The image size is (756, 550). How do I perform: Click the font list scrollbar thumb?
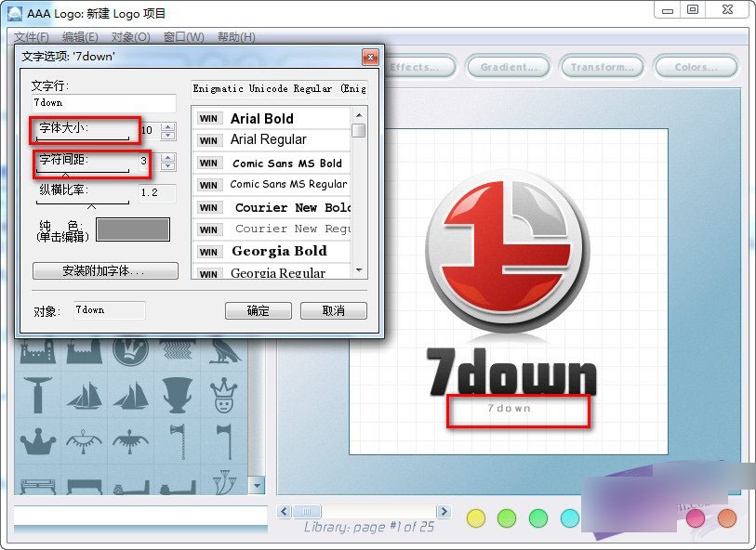(359, 130)
